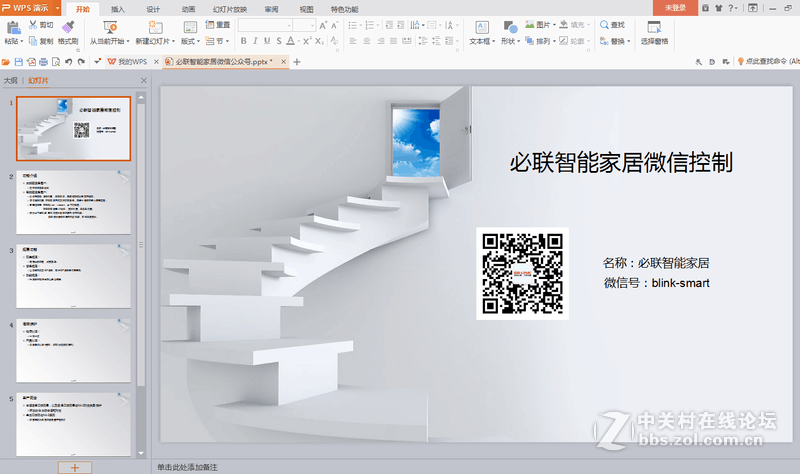The width and height of the screenshot is (800, 474).
Task: Click the open folder icon in quick toolbar
Action: coord(6,62)
